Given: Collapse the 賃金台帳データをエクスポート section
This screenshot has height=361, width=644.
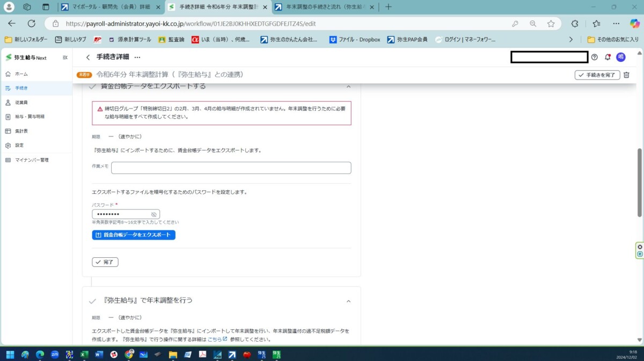Looking at the screenshot, I should [348, 86].
